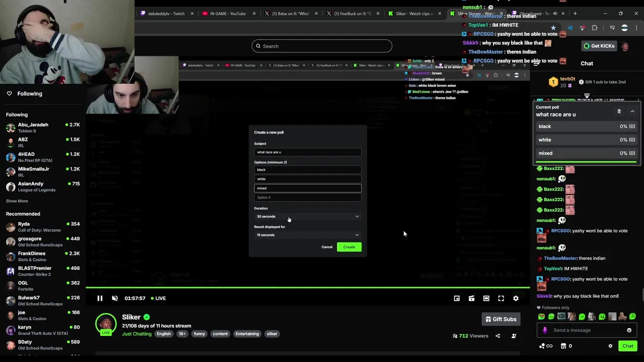Click the purple microphone icon in chat input
The height and width of the screenshot is (362, 644).
tap(544, 330)
